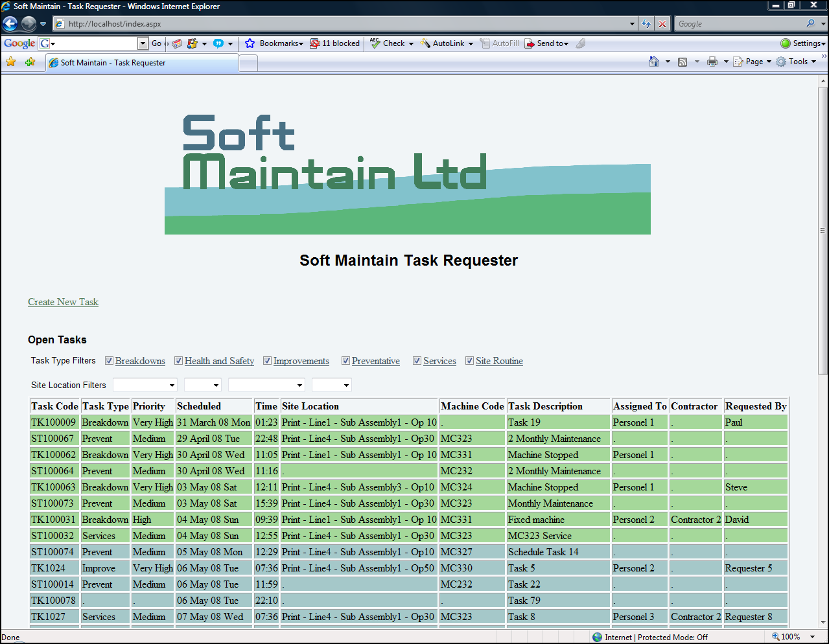Screen dimensions: 829x644
Task: Click the Fixed machine description cell
Action: (x=558, y=520)
